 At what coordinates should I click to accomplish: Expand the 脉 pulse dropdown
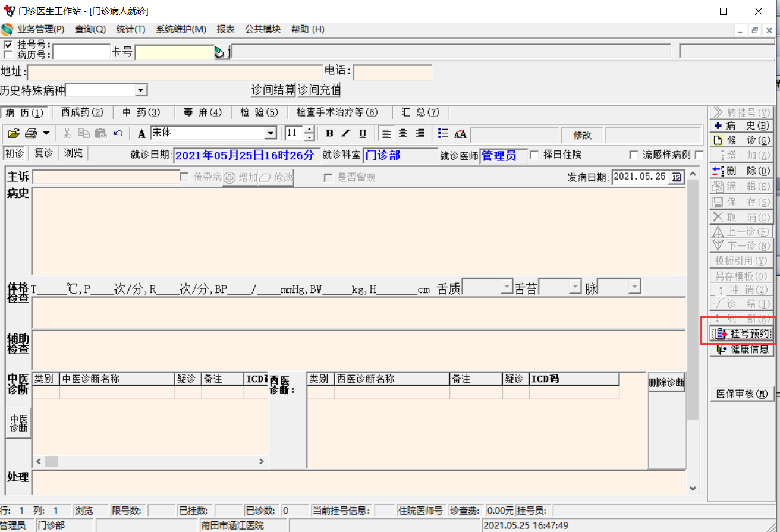click(x=635, y=287)
